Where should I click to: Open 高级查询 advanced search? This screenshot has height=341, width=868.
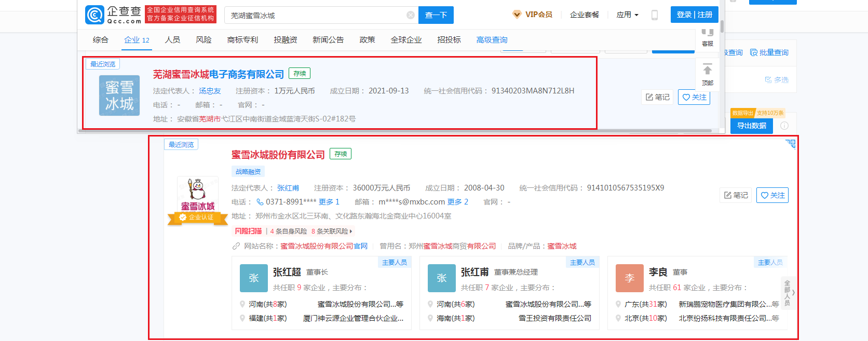tap(492, 40)
